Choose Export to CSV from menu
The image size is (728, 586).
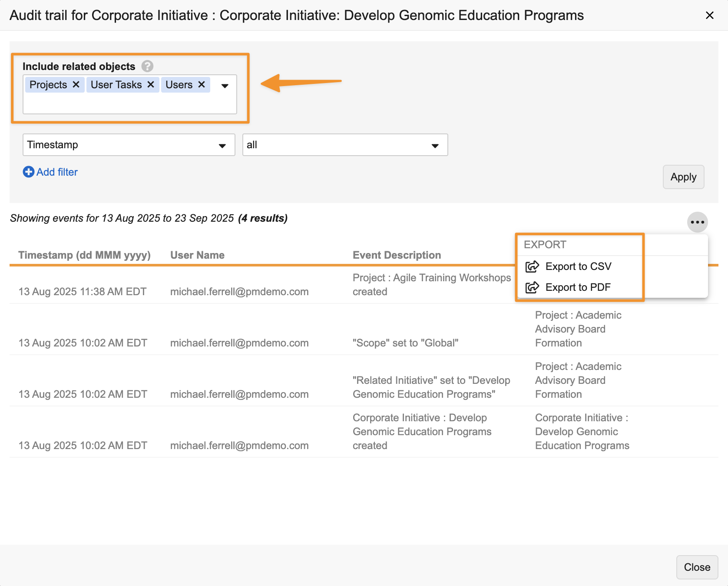[x=578, y=266]
